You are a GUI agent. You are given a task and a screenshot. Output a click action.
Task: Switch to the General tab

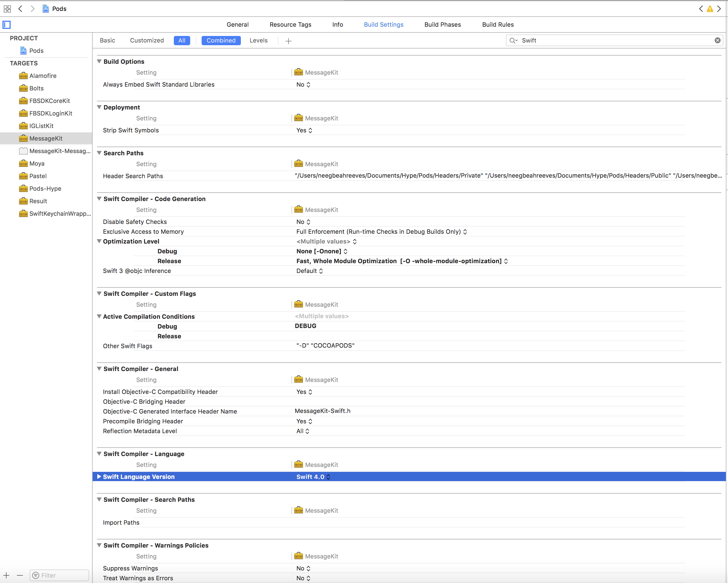[237, 25]
